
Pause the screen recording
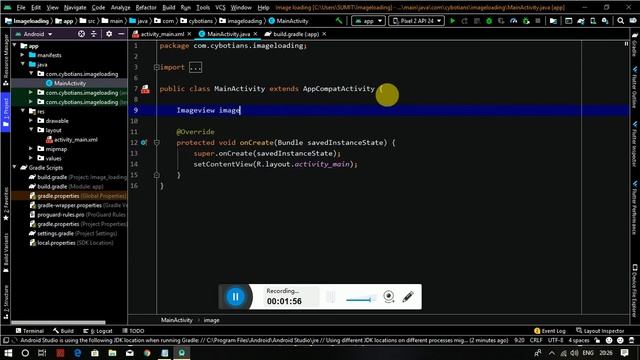coord(236,297)
